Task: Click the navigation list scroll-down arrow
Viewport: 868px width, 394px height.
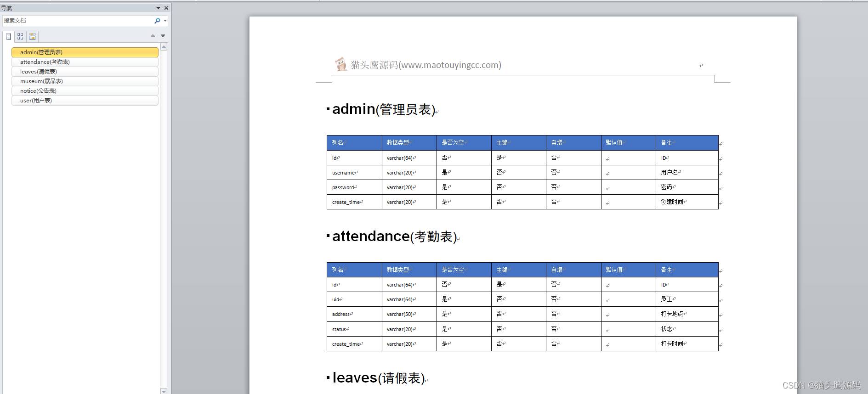Action: pyautogui.click(x=164, y=391)
